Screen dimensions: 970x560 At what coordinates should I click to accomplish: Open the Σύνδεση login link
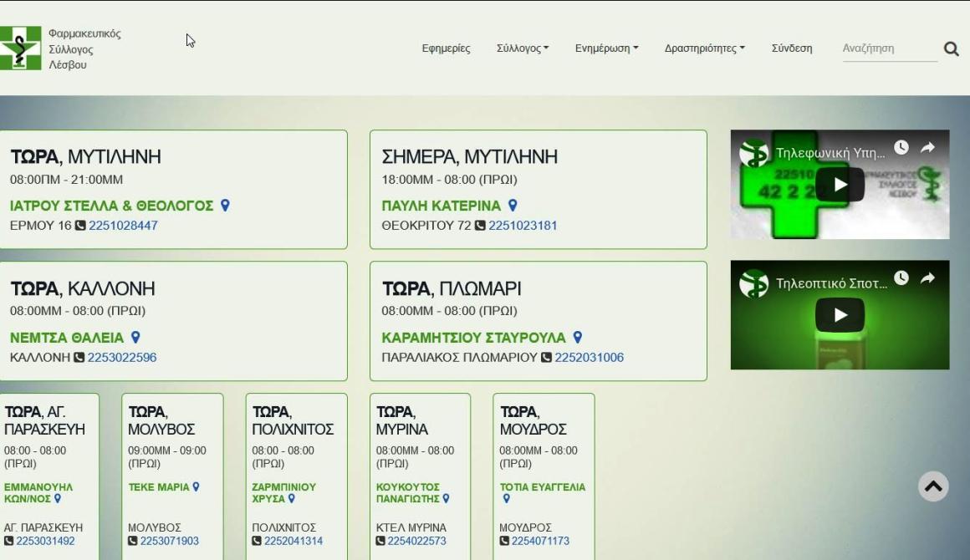(792, 48)
